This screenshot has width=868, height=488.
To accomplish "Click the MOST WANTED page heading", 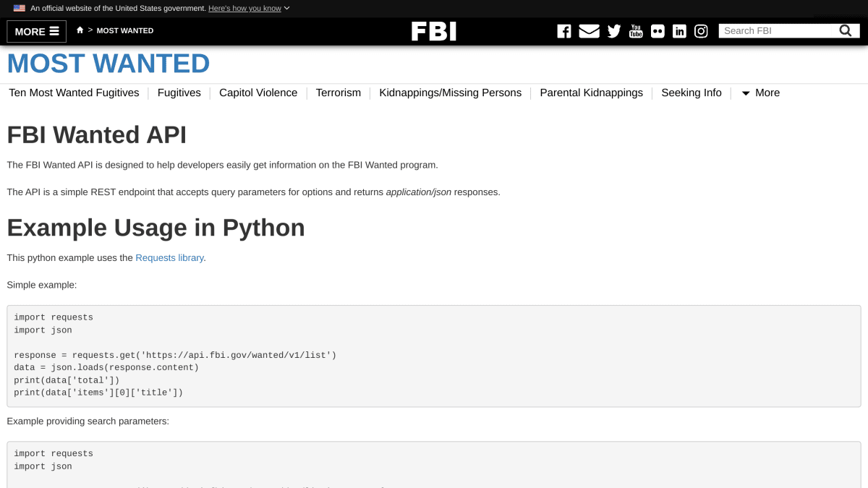I will coord(109,64).
